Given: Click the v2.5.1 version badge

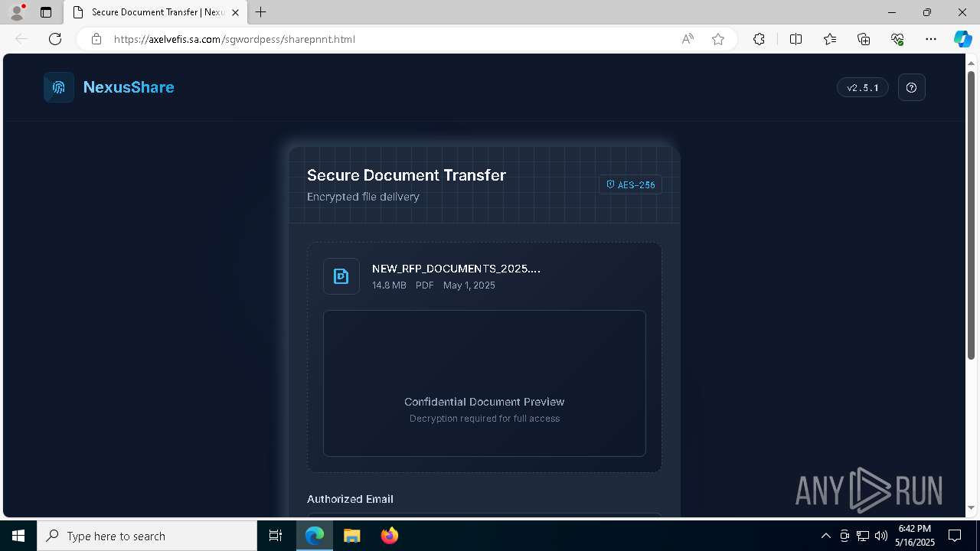Looking at the screenshot, I should (863, 87).
